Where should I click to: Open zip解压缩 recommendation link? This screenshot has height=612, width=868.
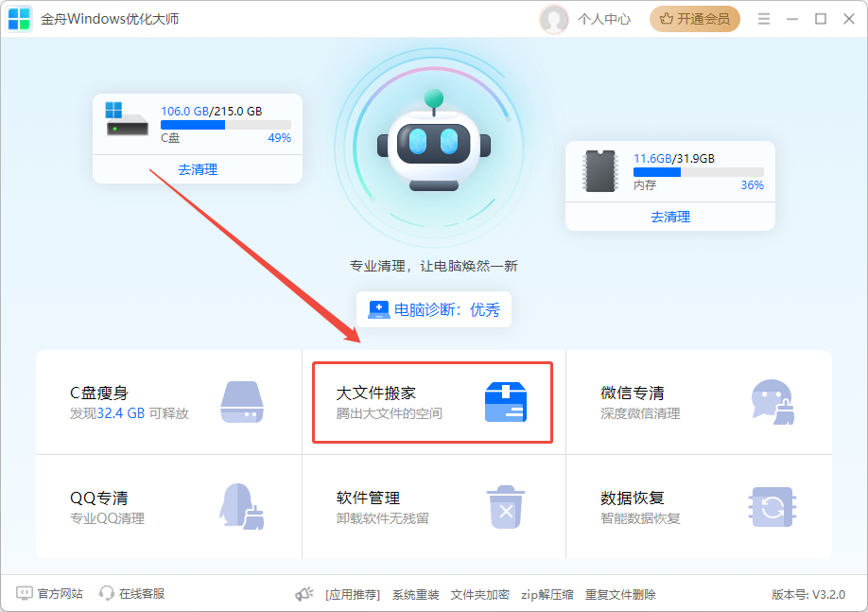pos(547,595)
